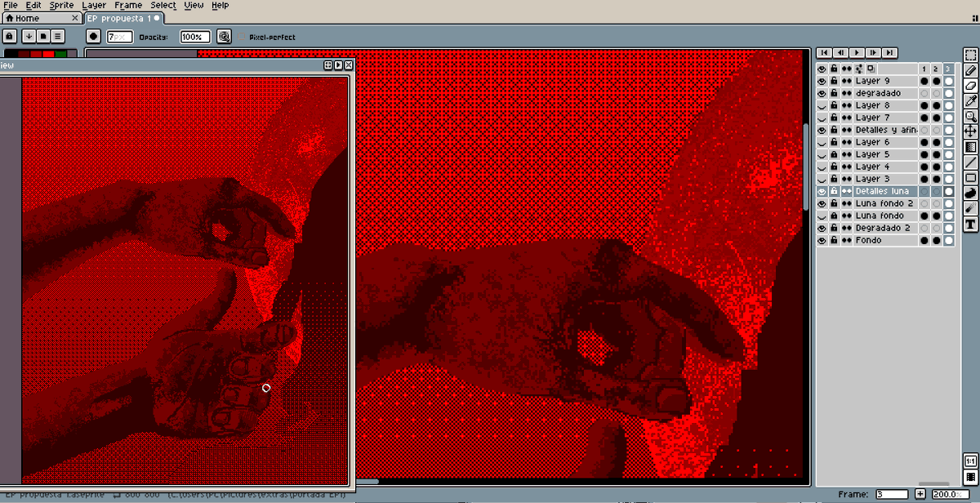This screenshot has height=503, width=980.
Task: Open the Sprite menu
Action: (x=61, y=5)
